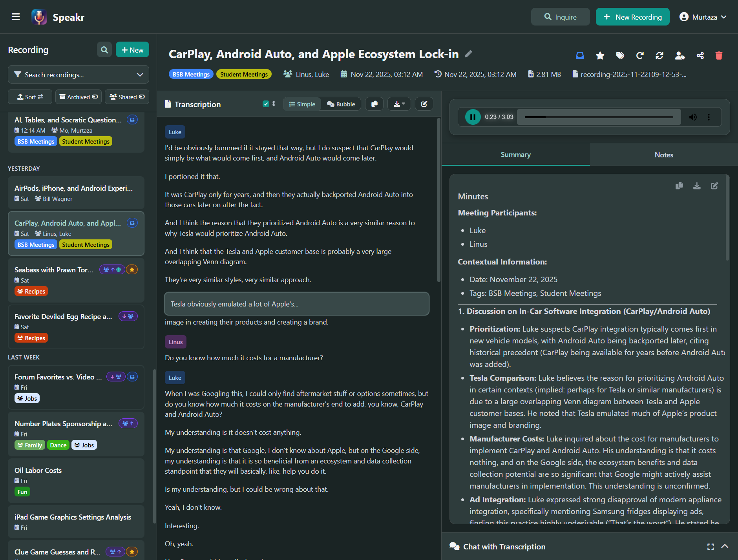Mark the recording as favorite

click(x=600, y=55)
